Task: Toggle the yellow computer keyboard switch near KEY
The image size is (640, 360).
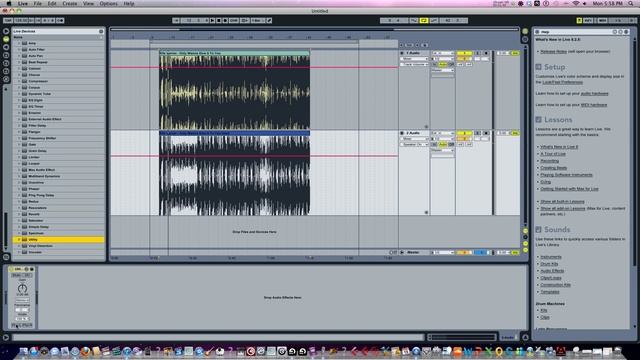Action: point(579,20)
